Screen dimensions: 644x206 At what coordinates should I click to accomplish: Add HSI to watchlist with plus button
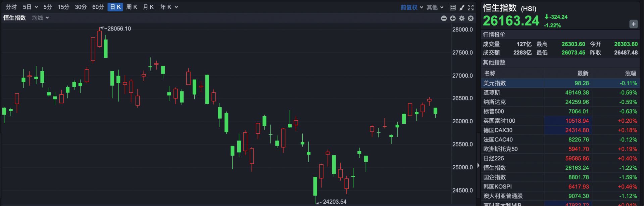coord(633,24)
